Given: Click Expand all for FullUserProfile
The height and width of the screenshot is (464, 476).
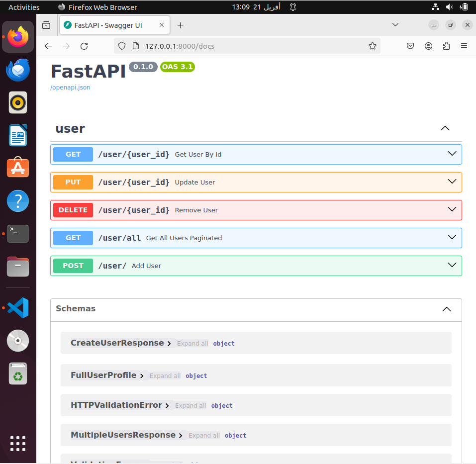Looking at the screenshot, I should click(165, 376).
